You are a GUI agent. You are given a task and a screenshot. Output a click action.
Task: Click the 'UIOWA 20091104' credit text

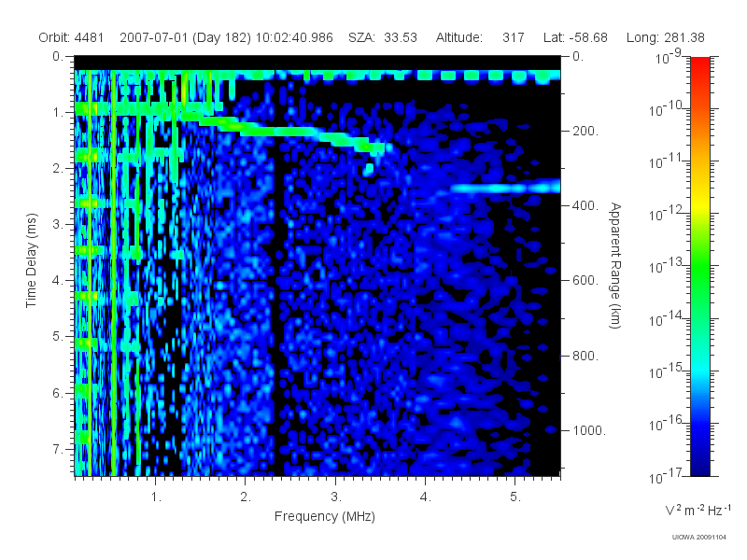tap(698, 538)
